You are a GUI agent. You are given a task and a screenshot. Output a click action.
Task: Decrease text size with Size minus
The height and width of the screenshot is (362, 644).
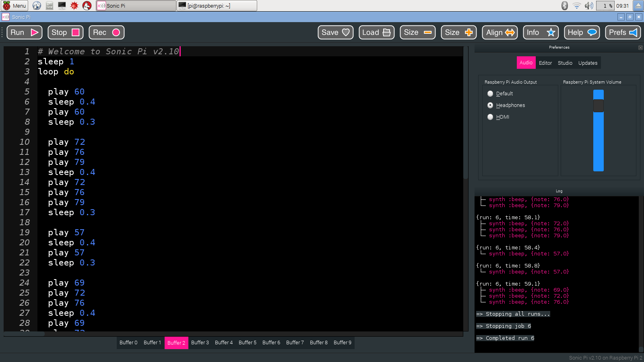[x=418, y=33]
